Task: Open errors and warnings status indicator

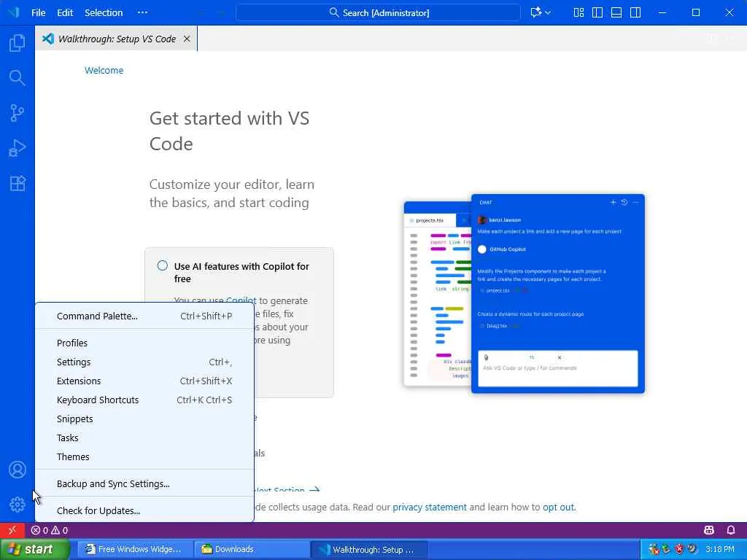Action: click(50, 530)
